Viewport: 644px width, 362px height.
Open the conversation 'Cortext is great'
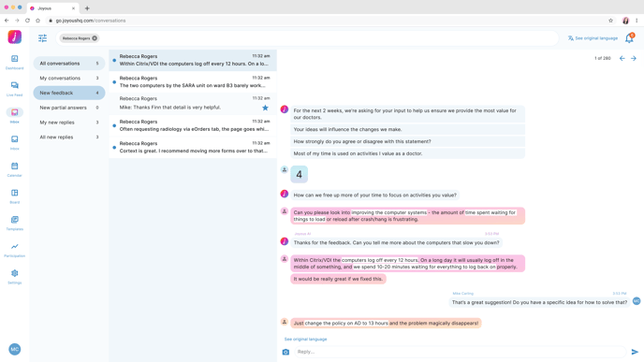click(x=193, y=147)
